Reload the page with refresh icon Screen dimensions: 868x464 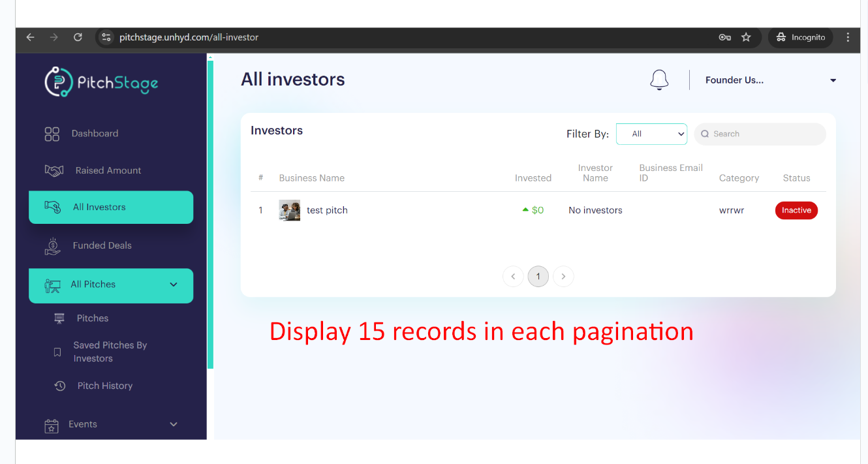click(78, 37)
